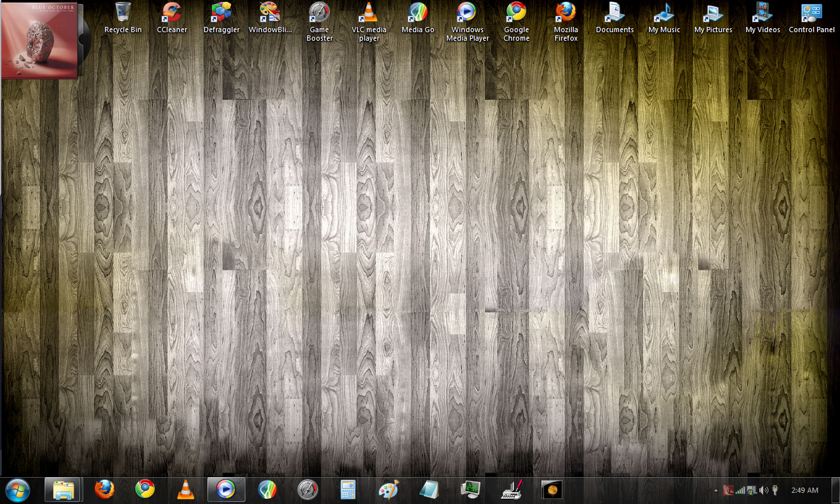Open Game Booster gauge icon in taskbar

308,490
